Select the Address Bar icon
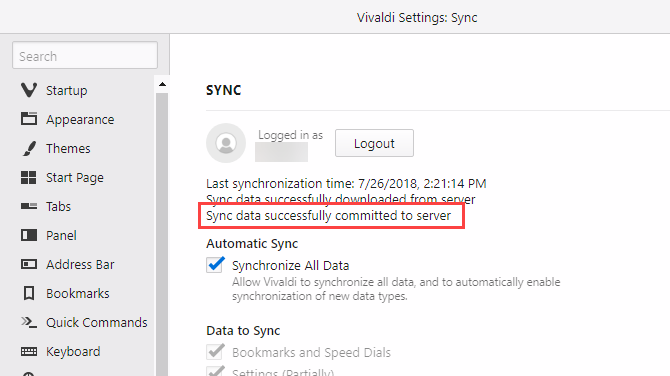Viewport: 670px width, 376px height. coord(29,264)
